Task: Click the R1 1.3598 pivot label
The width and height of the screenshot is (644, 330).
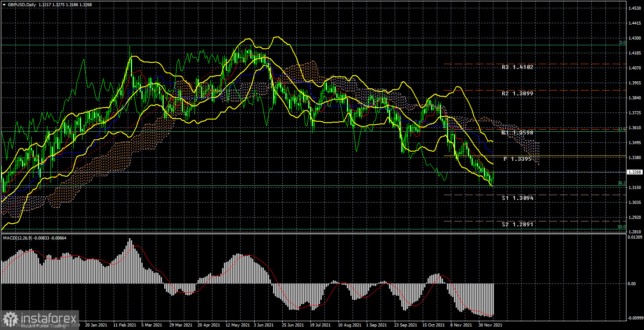Action: (518, 132)
